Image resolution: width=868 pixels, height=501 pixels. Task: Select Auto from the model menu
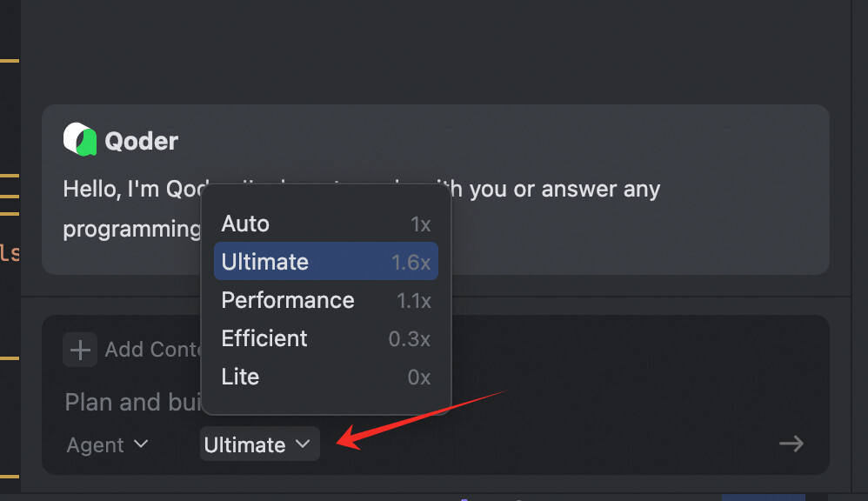[245, 224]
